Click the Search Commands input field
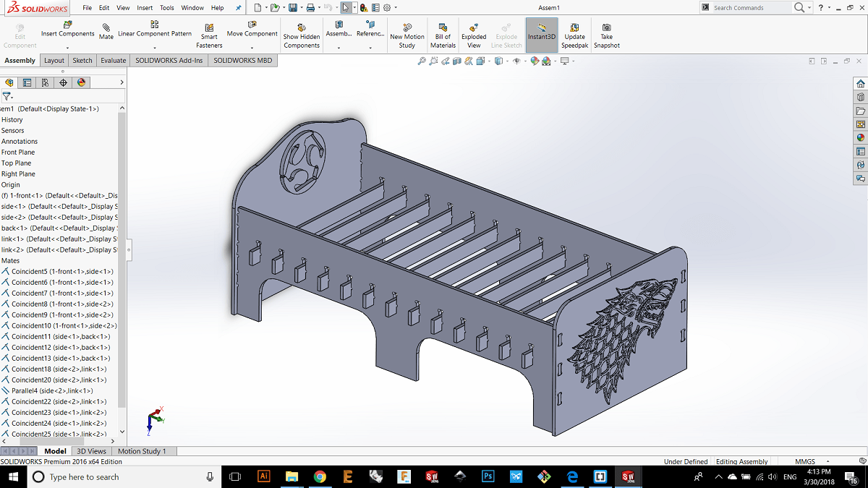 click(x=751, y=7)
